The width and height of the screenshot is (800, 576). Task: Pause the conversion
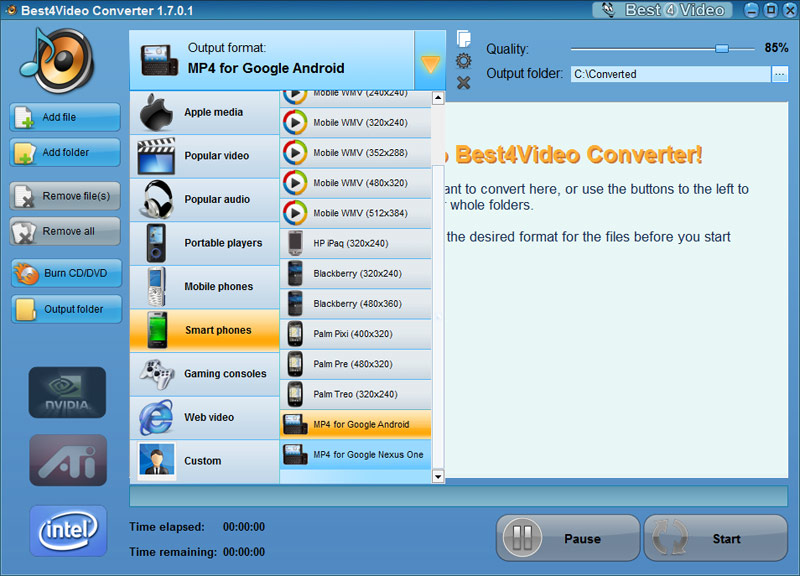pyautogui.click(x=568, y=538)
